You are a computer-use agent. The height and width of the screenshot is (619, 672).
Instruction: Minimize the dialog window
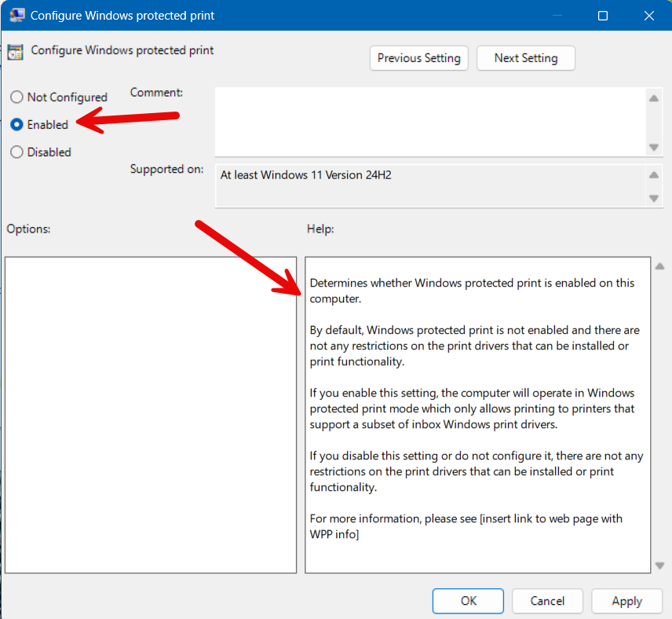coord(557,16)
